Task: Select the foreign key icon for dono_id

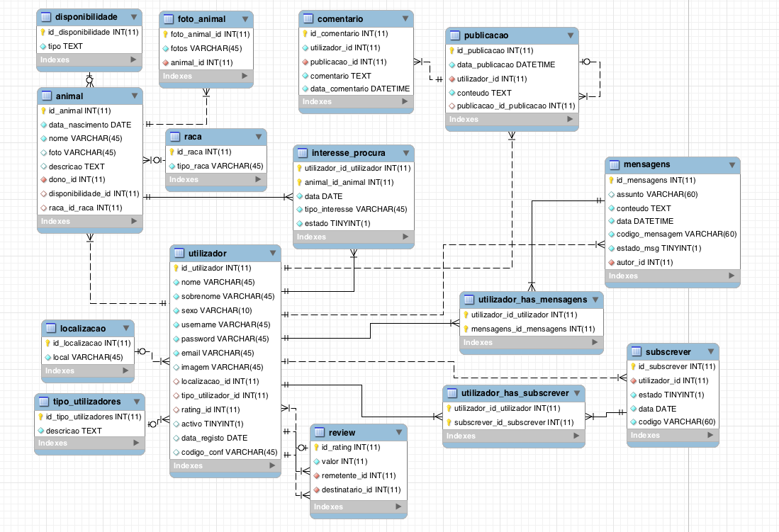Action: coord(43,180)
